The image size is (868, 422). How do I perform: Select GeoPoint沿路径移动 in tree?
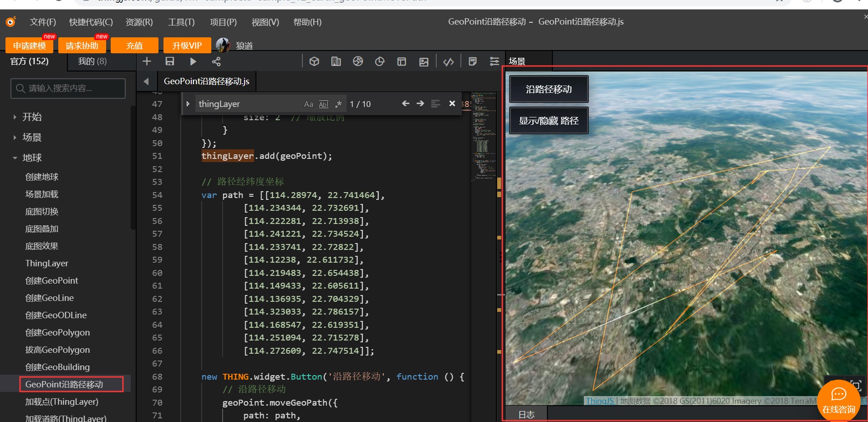(x=64, y=384)
